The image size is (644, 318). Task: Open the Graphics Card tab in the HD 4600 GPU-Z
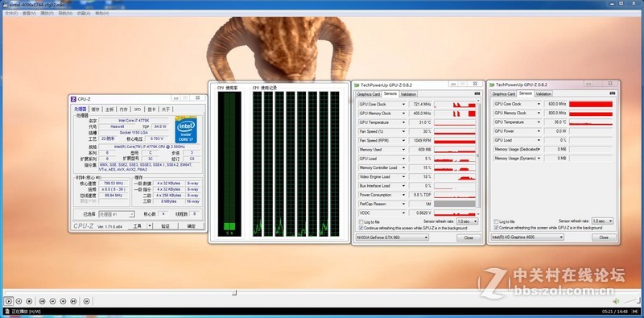504,93
